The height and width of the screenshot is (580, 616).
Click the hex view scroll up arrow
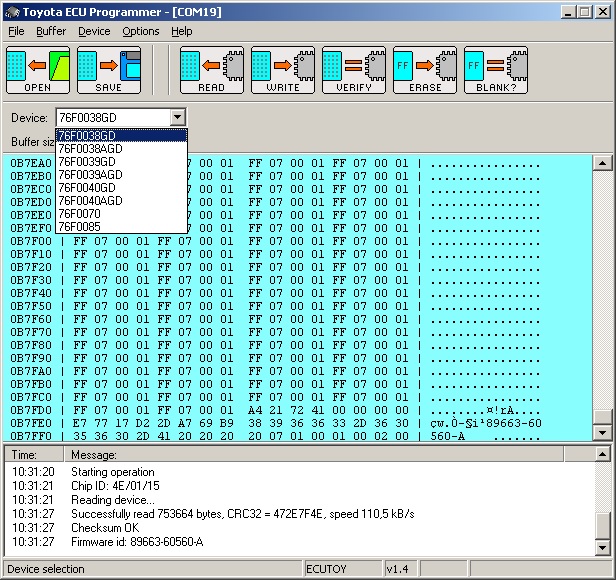point(601,163)
